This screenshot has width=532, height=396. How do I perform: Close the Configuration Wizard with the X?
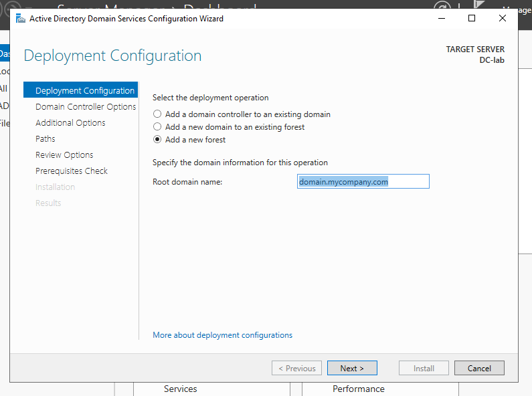tap(503, 19)
